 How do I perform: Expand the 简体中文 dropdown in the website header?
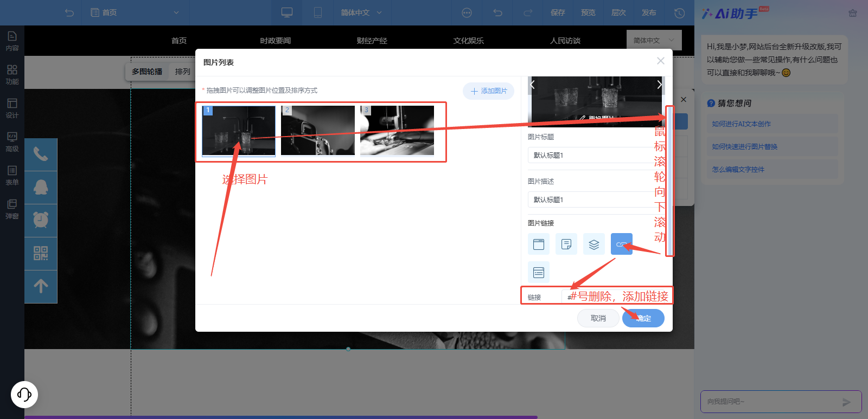pyautogui.click(x=654, y=40)
